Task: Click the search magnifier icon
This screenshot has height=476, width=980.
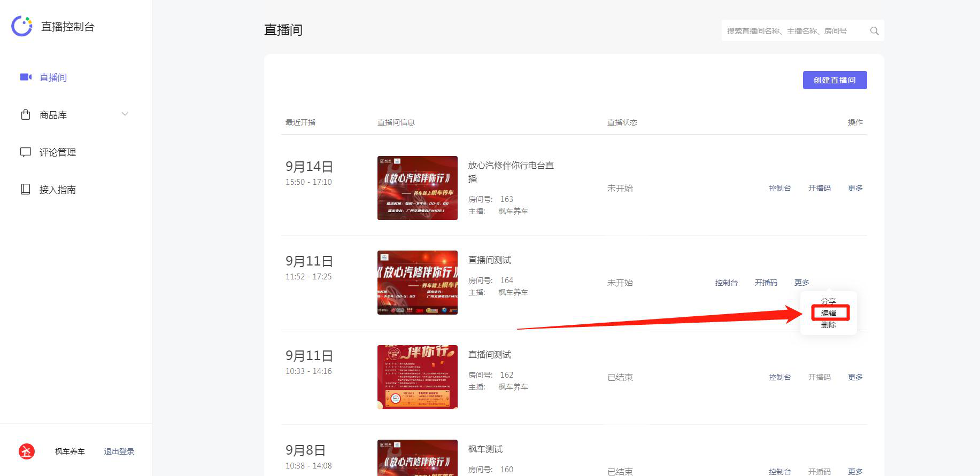Action: point(874,31)
